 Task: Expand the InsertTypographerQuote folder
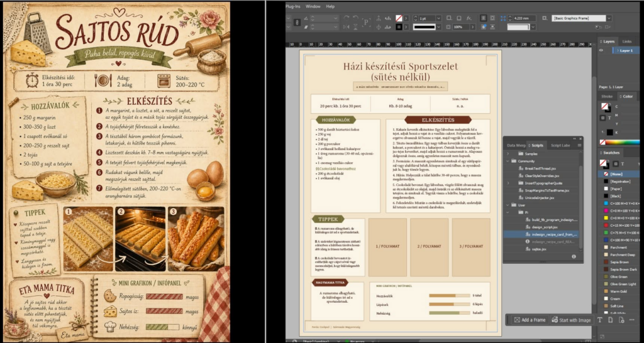(508, 183)
